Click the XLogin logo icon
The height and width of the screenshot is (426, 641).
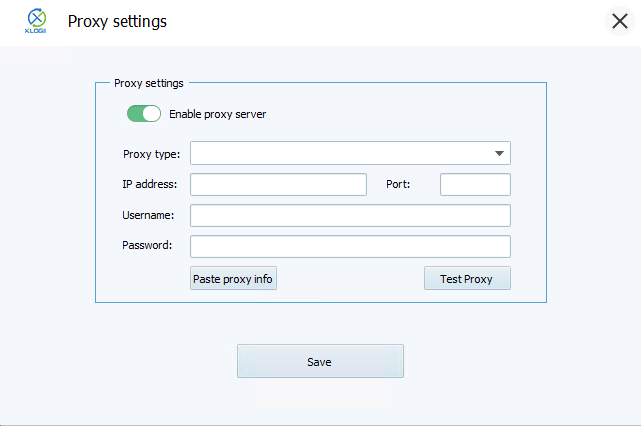pos(36,21)
